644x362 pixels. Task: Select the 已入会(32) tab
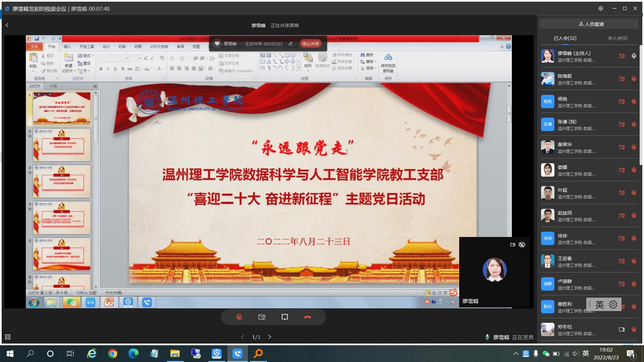565,38
